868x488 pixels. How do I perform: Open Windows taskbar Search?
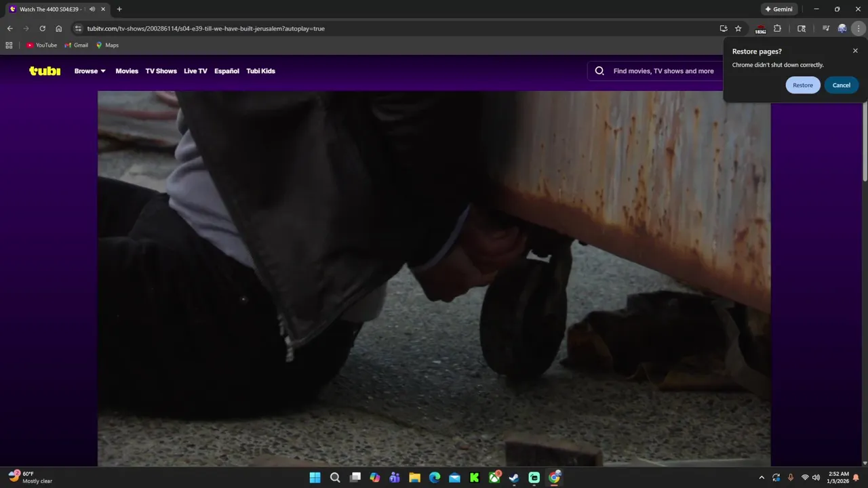coord(335,478)
